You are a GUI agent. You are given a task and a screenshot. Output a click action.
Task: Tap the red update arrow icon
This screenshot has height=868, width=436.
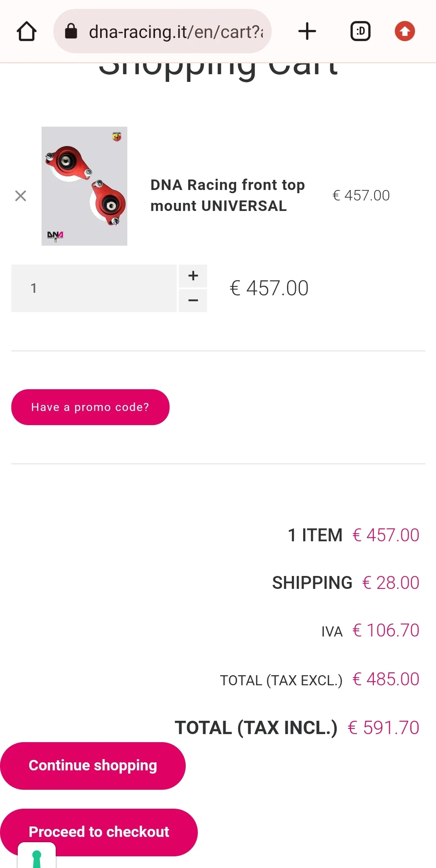[405, 31]
